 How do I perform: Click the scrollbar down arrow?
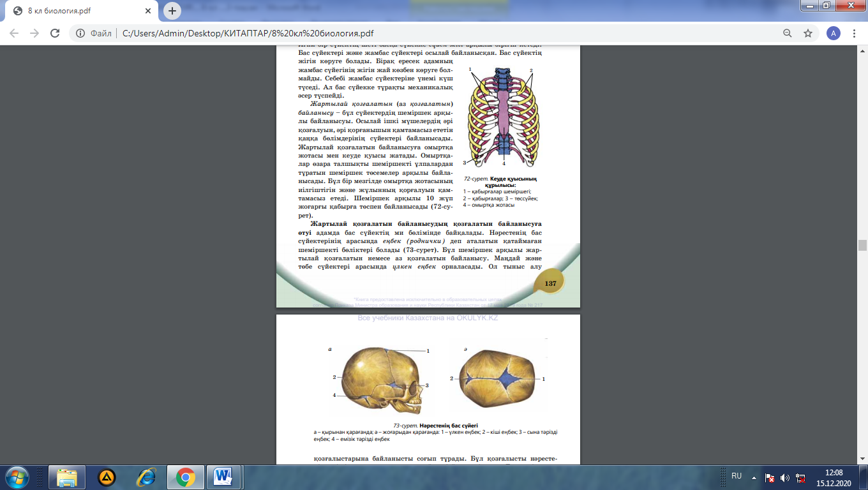[x=862, y=459]
